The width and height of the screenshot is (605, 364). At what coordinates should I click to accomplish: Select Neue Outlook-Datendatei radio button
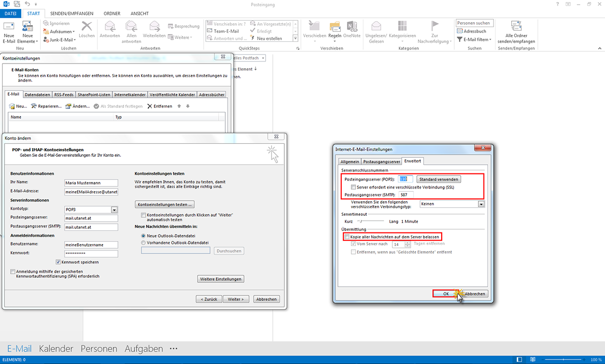(144, 236)
